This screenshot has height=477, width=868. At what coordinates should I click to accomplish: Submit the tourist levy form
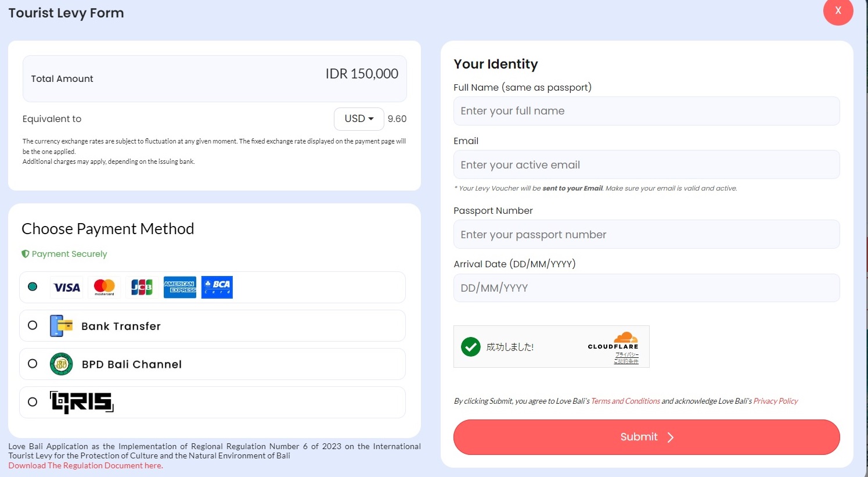(x=646, y=437)
